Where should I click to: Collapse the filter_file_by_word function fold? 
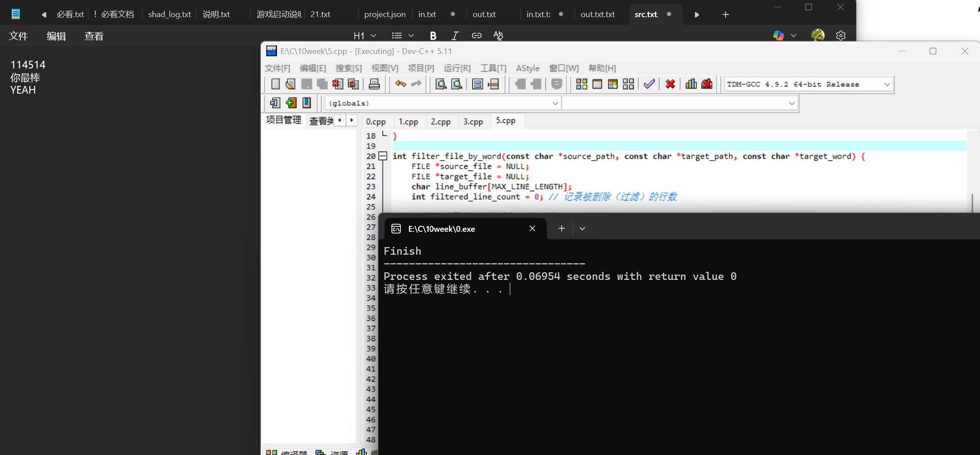(x=383, y=156)
